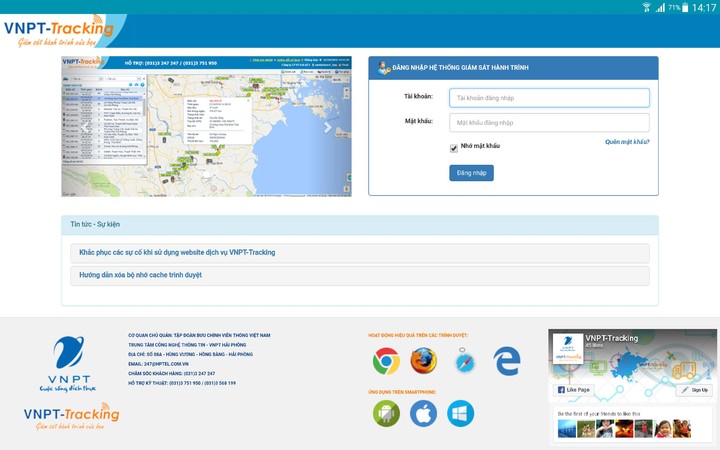Show previous slide with carousel left arrow
Screen dimensions: 720x450
click(86, 127)
